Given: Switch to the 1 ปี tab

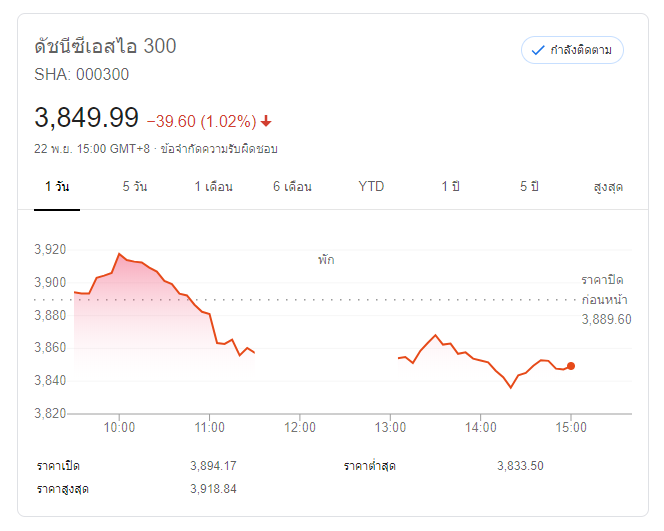Looking at the screenshot, I should click(x=451, y=187).
